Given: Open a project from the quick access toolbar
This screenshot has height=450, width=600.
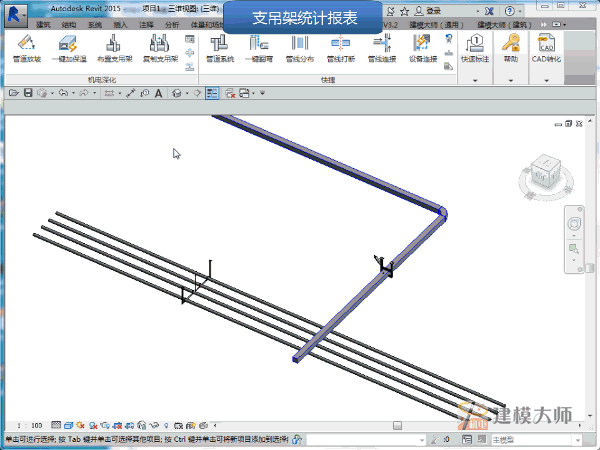Looking at the screenshot, I should tap(14, 93).
